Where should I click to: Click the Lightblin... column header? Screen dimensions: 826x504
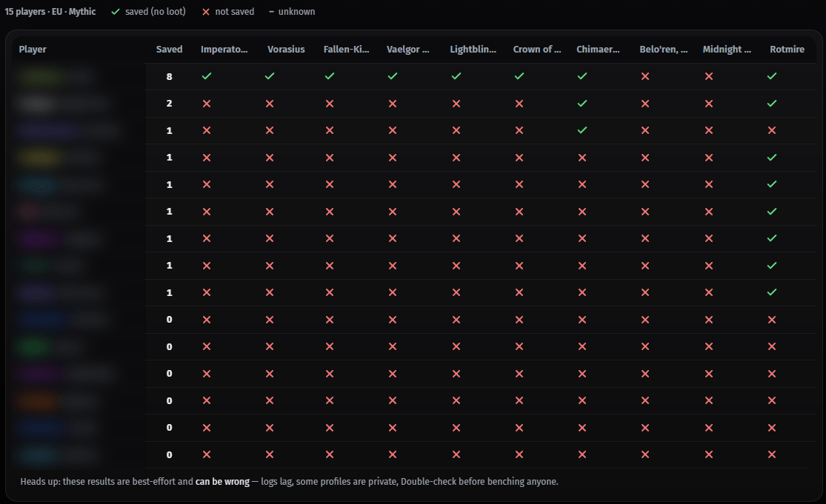[x=473, y=50]
